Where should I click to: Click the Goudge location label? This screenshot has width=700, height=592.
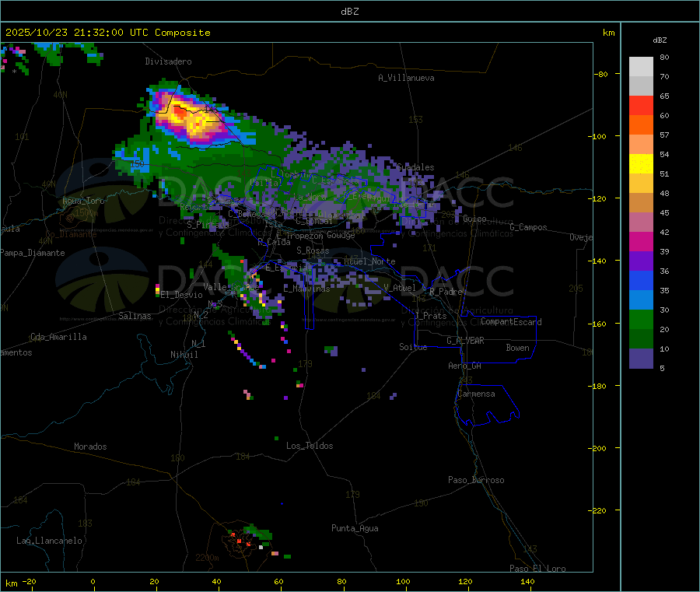point(341,235)
